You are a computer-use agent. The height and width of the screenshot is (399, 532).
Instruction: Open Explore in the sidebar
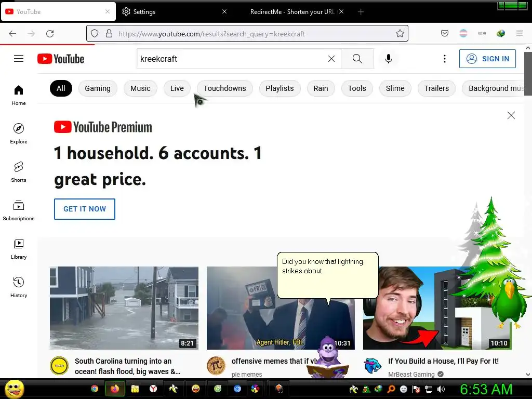19,134
